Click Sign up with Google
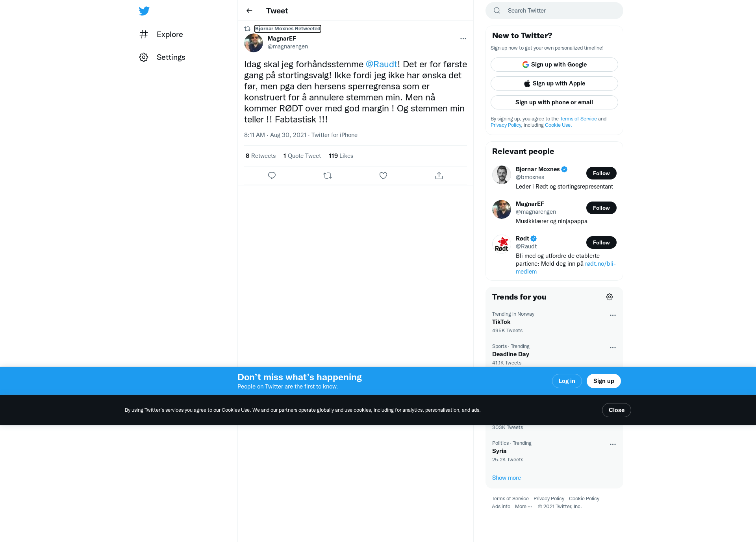 554,65
